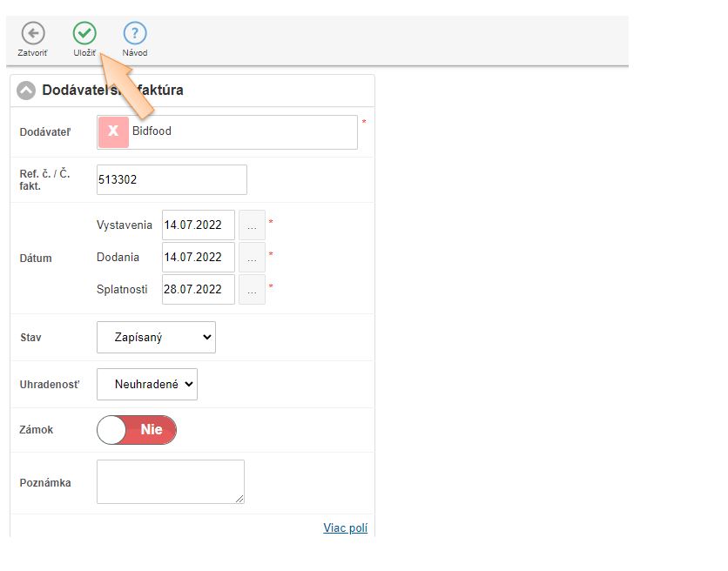Select the Dodania date input field
The height and width of the screenshot is (571, 728).
click(x=198, y=257)
